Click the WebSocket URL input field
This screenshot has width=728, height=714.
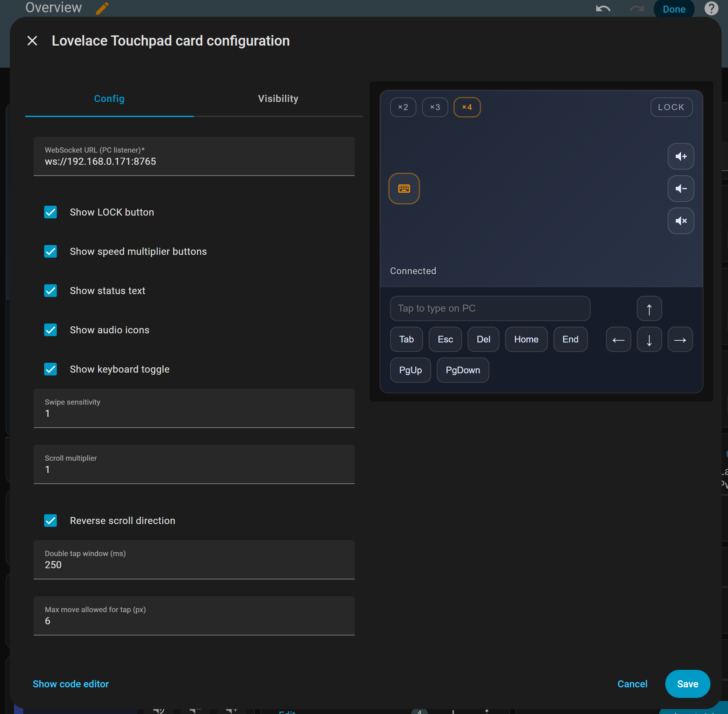(x=194, y=161)
